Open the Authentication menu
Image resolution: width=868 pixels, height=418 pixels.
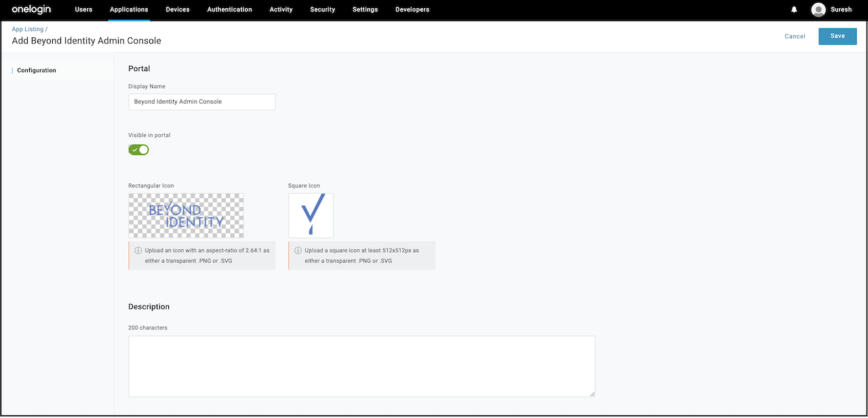(229, 9)
